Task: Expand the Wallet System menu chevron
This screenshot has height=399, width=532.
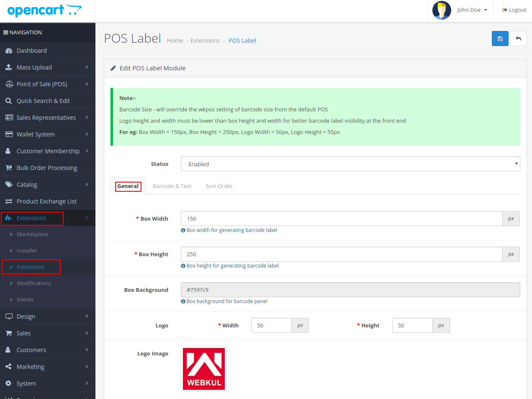Action: [87, 134]
